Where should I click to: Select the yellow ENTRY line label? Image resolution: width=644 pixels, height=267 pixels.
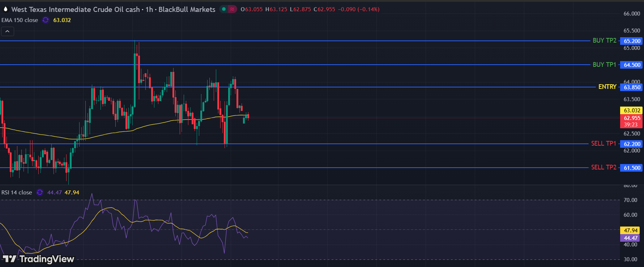[x=607, y=87]
